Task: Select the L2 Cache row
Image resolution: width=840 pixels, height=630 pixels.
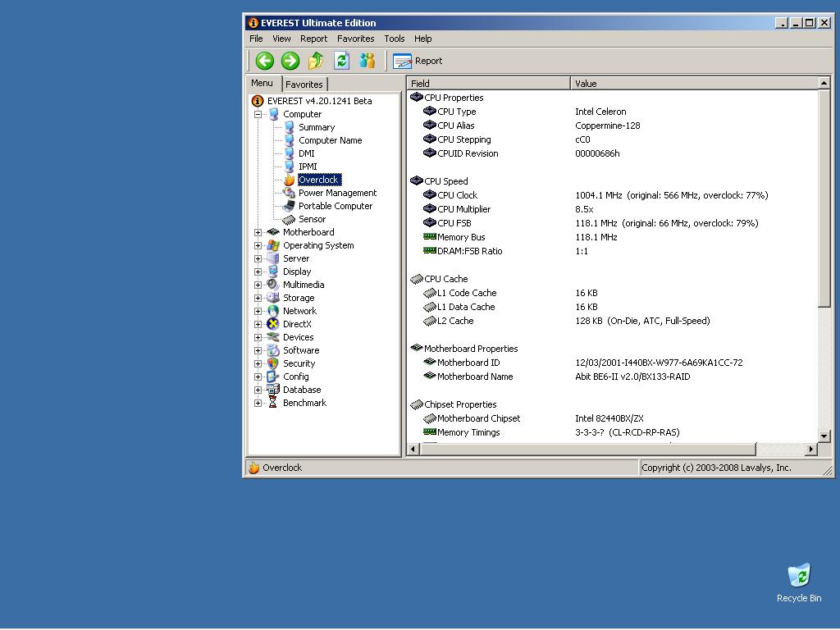Action: [x=612, y=321]
